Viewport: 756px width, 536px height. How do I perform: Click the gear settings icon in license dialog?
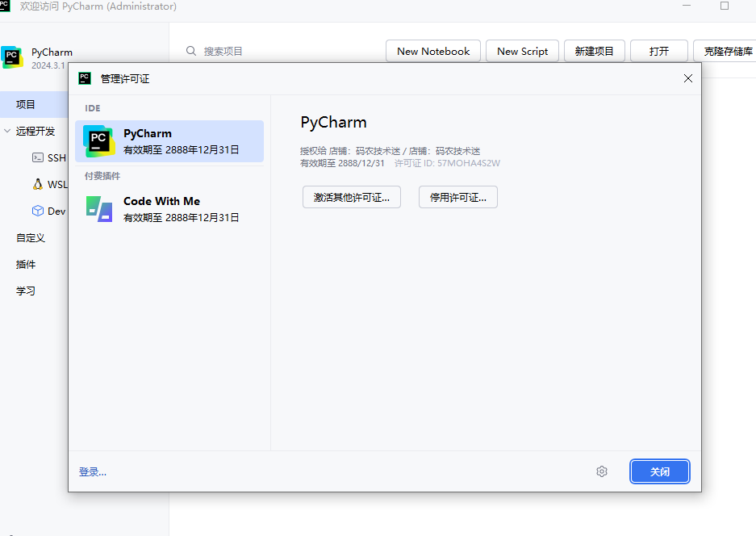[x=602, y=471]
